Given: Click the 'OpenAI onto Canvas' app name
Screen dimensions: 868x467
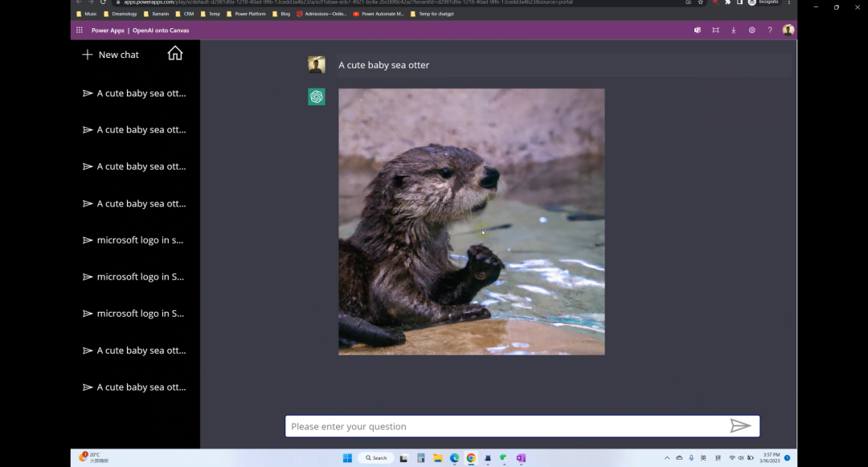Looking at the screenshot, I should point(161,31).
